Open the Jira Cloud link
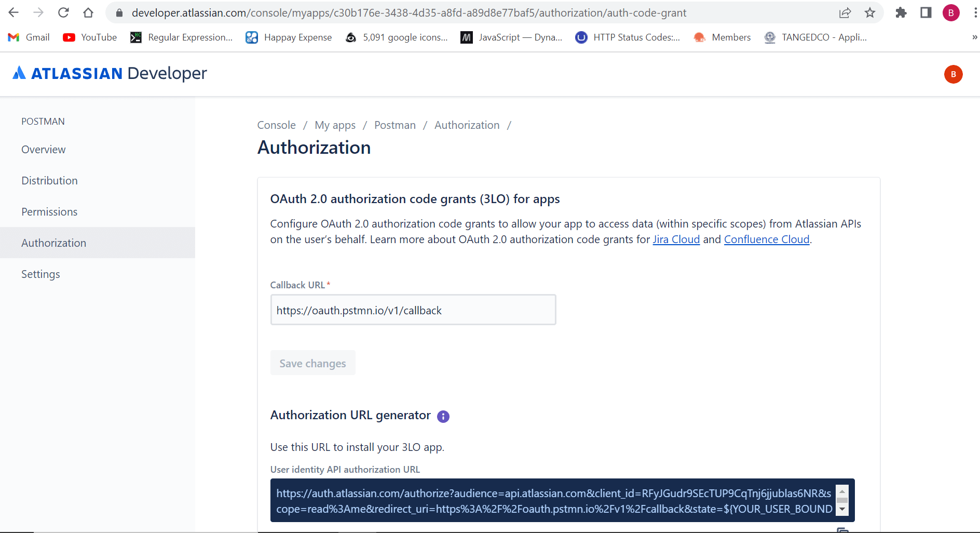The width and height of the screenshot is (980, 533). (676, 239)
